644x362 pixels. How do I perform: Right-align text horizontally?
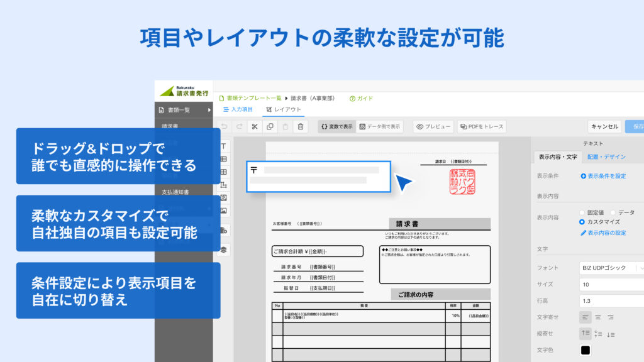pyautogui.click(x=611, y=317)
